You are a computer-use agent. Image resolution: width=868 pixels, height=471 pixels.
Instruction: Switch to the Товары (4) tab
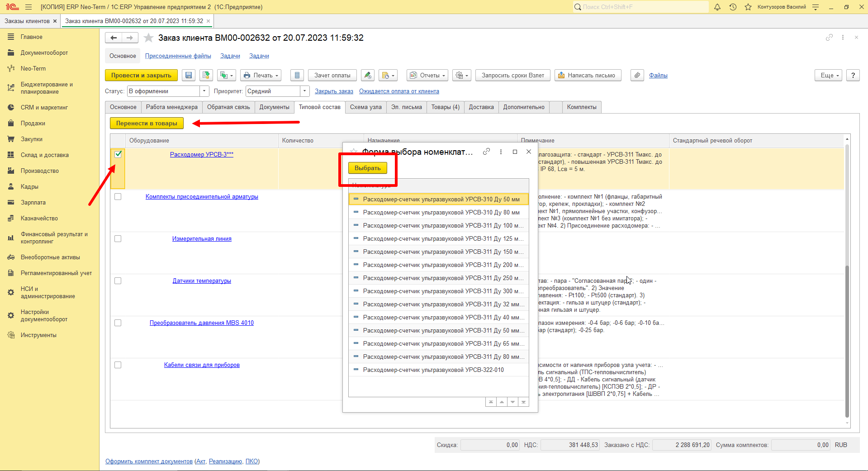click(x=445, y=107)
